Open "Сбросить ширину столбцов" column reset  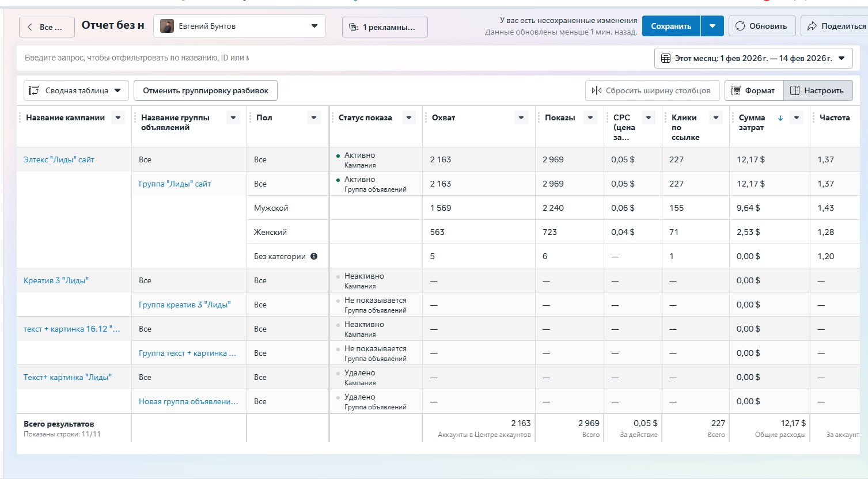tap(652, 90)
